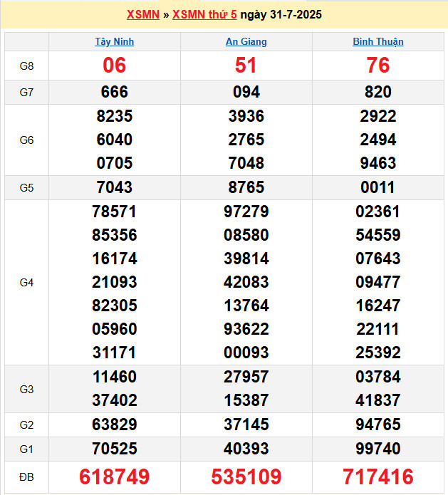Select the G4 row label
This screenshot has height=495, width=448.
click(26, 282)
